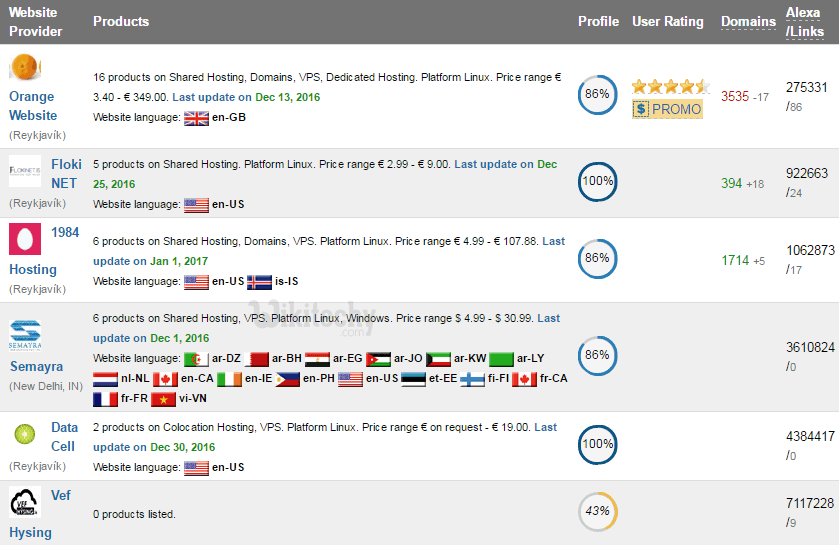Sort by Alexa /Links column header
The image size is (839, 545).
(804, 22)
